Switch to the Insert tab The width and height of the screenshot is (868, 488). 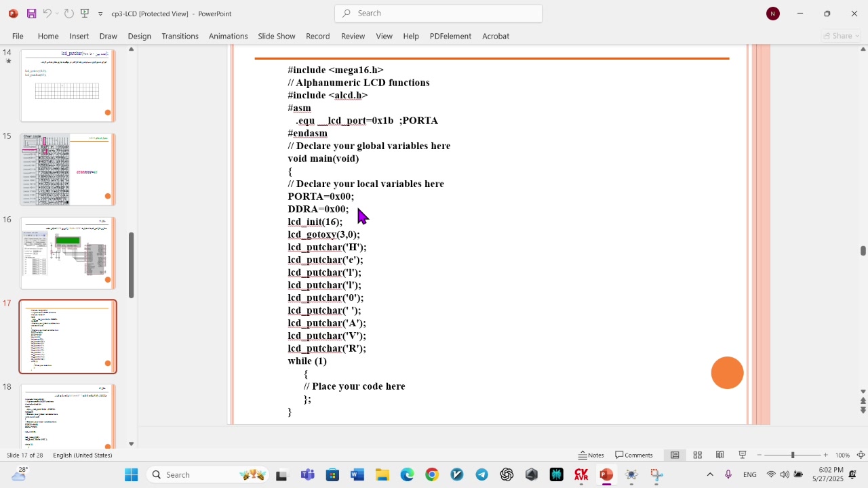(79, 36)
